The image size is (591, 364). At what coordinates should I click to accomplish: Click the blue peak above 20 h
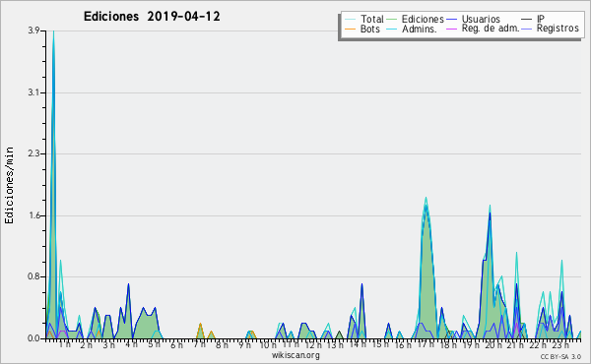tap(490, 213)
